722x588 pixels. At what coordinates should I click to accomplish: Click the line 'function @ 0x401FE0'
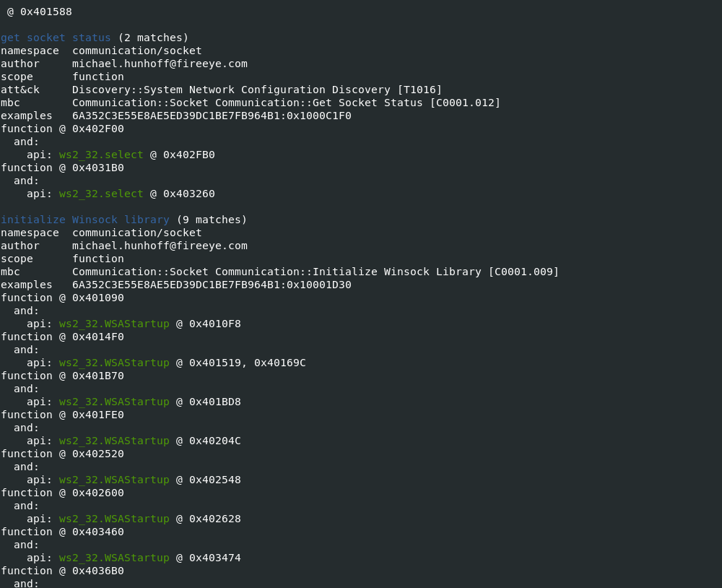point(62,415)
